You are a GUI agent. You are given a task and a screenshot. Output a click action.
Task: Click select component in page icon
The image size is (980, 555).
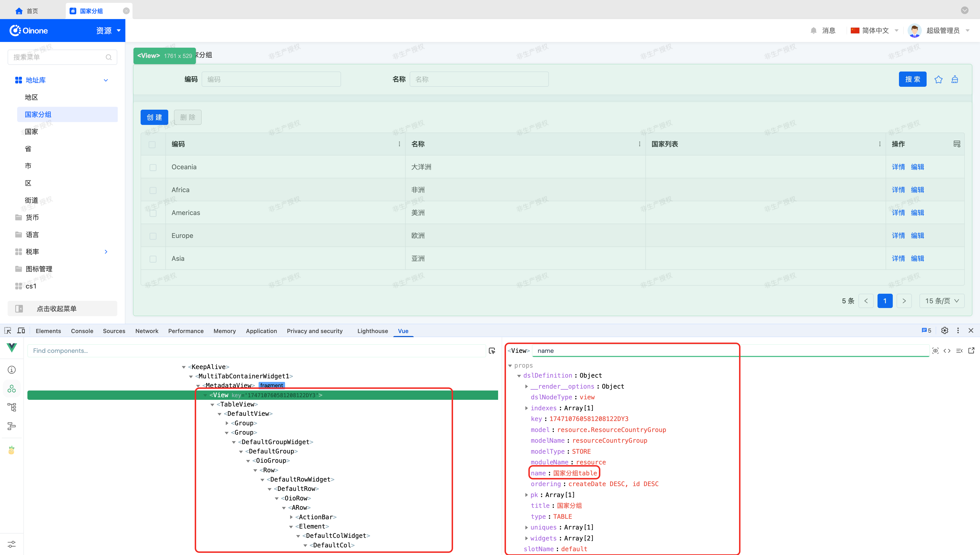[x=491, y=351]
